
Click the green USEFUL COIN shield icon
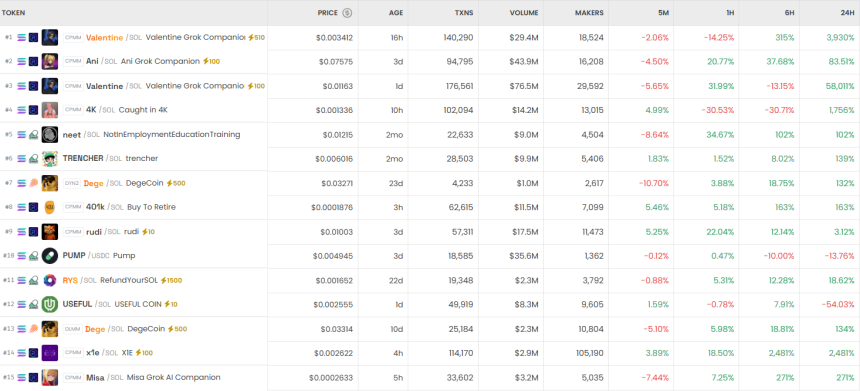(50, 304)
